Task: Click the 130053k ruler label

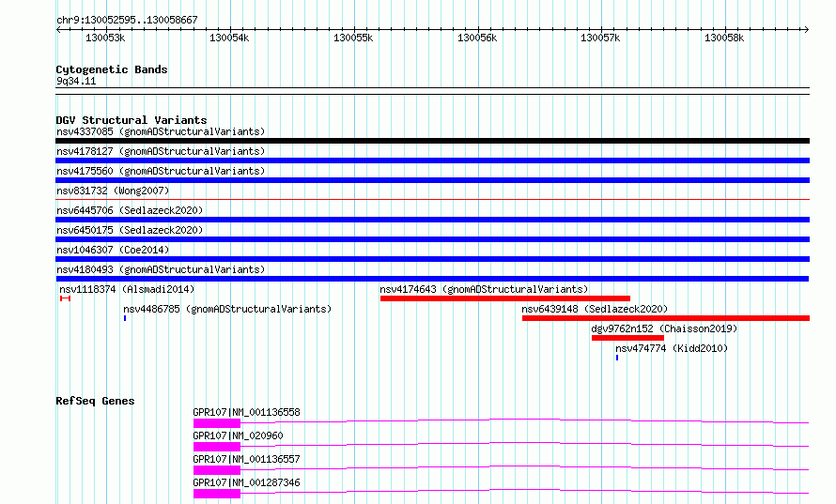Action: pos(105,38)
